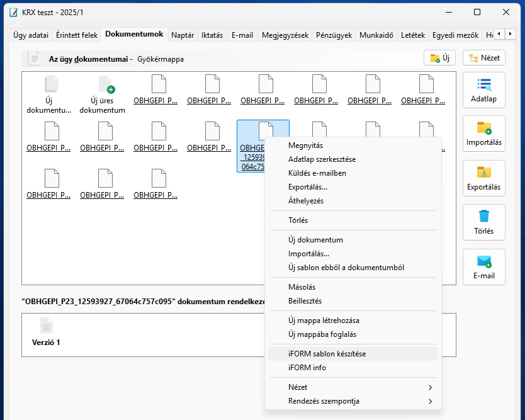
Task: Expand the Nézet submenu in context menu
Action: point(353,387)
